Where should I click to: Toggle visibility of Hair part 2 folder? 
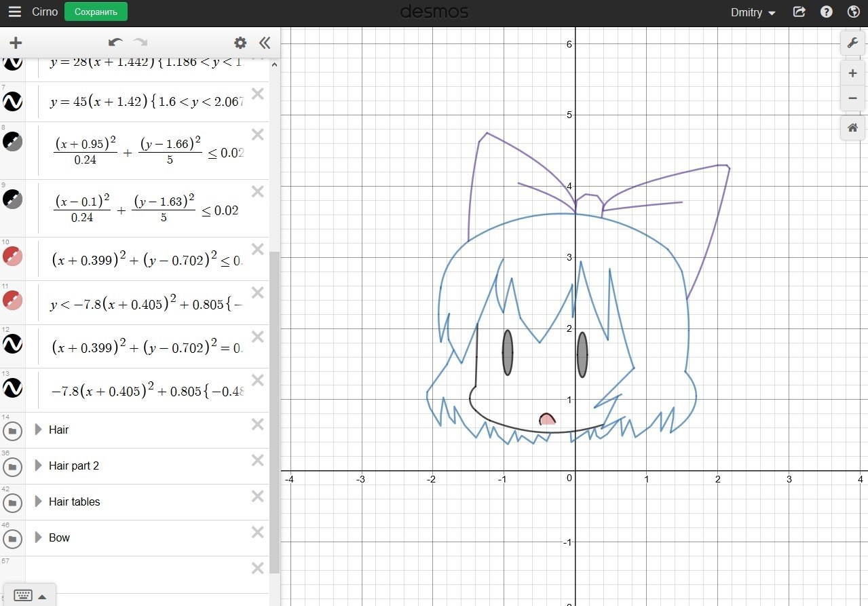click(x=13, y=467)
